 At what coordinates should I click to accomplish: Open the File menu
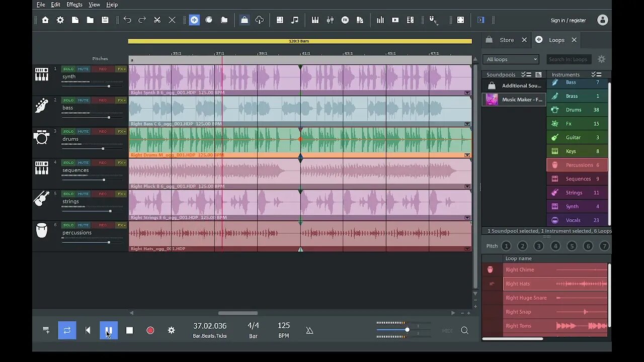coord(41,5)
